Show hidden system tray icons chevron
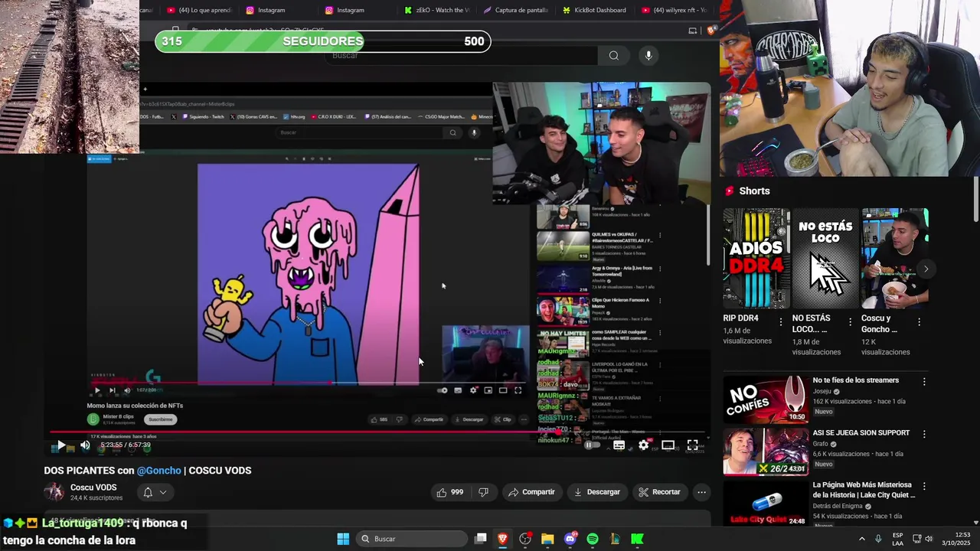 click(861, 539)
